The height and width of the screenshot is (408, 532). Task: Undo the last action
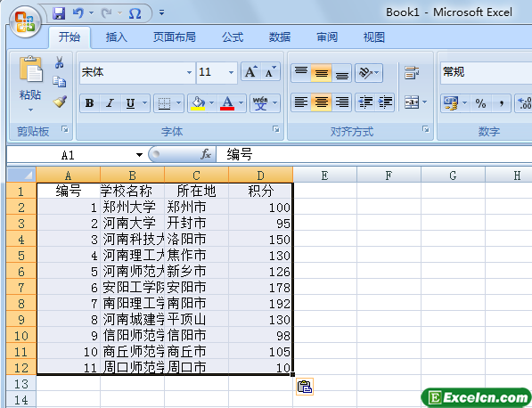pyautogui.click(x=78, y=13)
